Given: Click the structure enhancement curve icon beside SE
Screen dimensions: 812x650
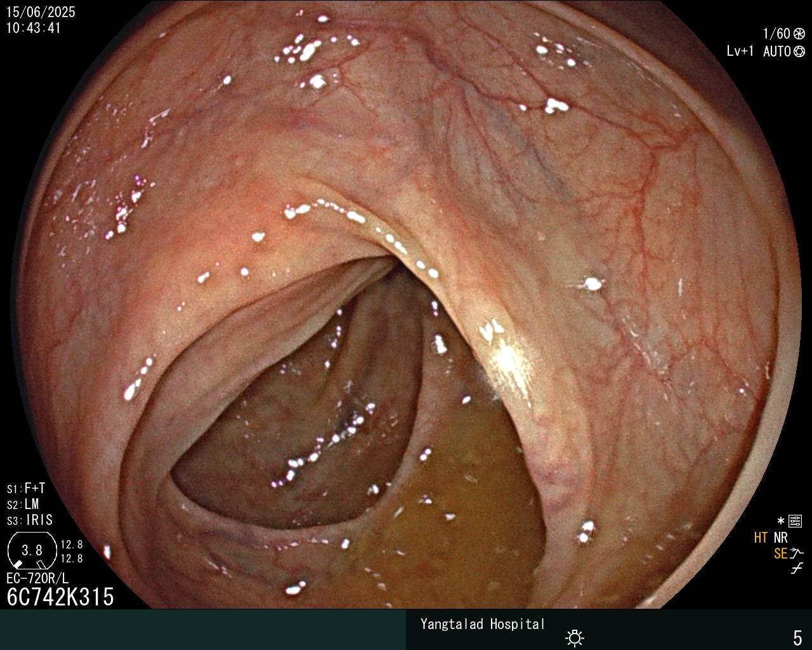Looking at the screenshot, I should coord(797,553).
